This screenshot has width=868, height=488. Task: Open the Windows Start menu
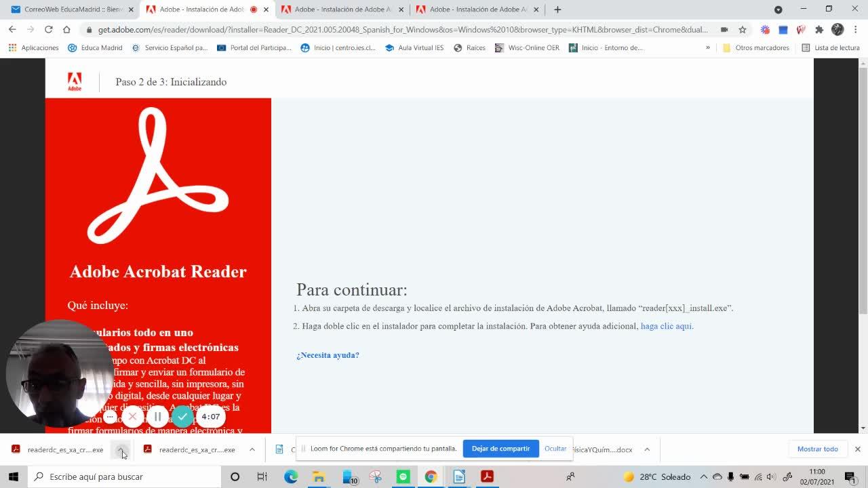pyautogui.click(x=14, y=476)
